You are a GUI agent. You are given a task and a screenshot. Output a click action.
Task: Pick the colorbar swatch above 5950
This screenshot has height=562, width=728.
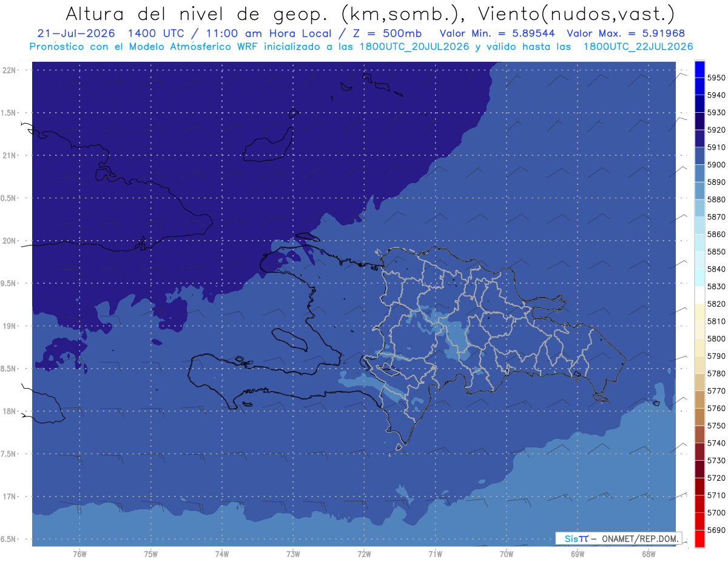tap(699, 69)
